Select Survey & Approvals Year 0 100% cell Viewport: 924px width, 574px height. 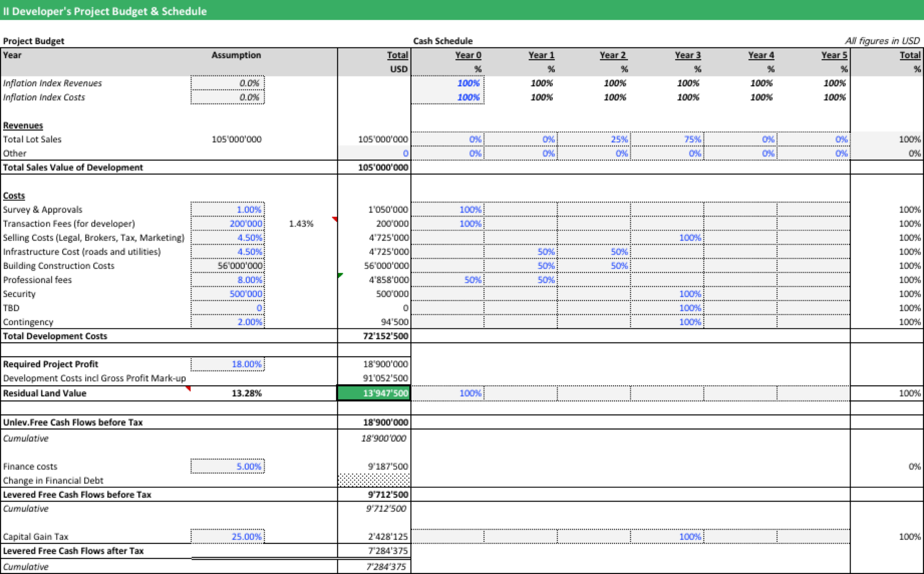448,209
